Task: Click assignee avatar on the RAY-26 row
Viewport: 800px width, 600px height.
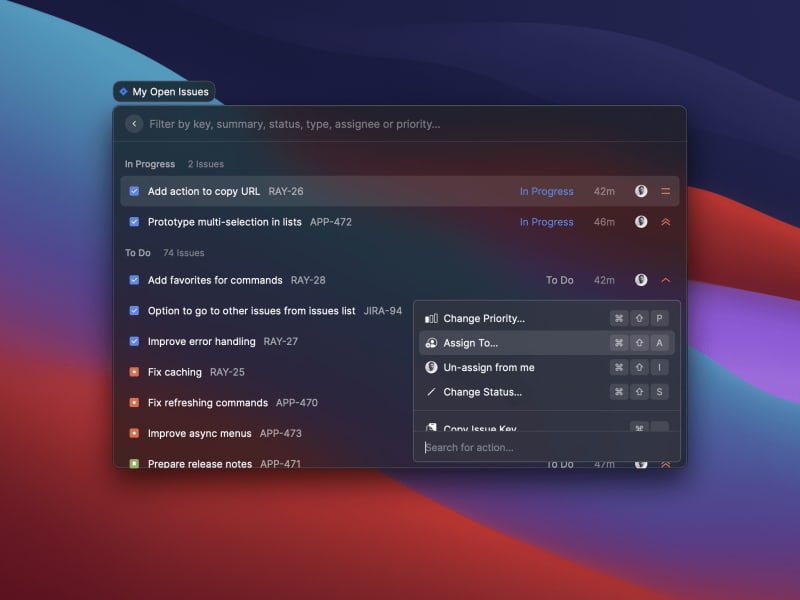Action: 641,191
